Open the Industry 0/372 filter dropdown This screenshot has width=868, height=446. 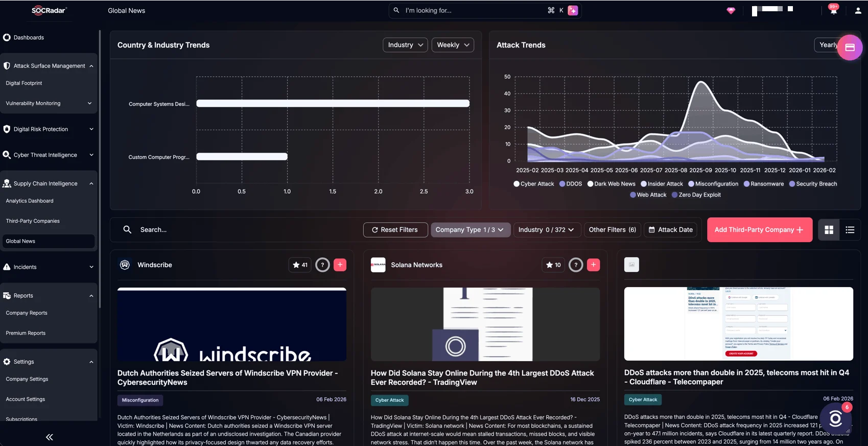pos(546,230)
